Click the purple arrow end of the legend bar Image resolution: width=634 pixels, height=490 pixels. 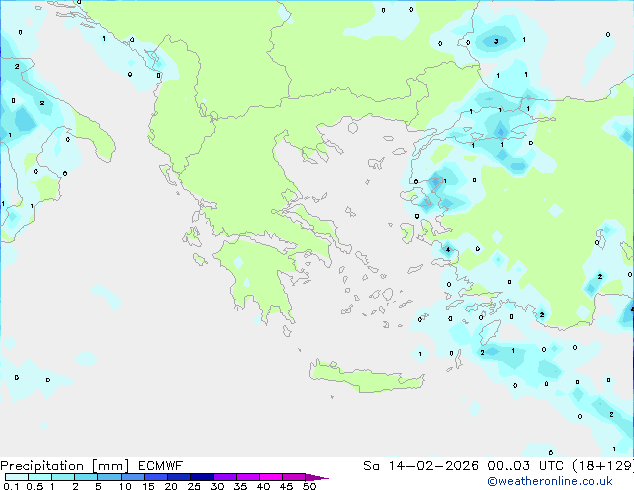pyautogui.click(x=317, y=477)
